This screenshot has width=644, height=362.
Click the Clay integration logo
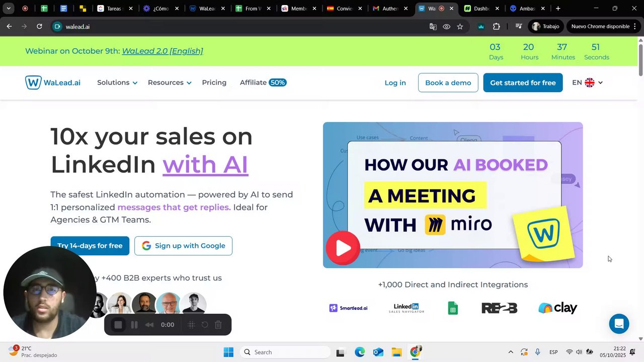point(557,308)
